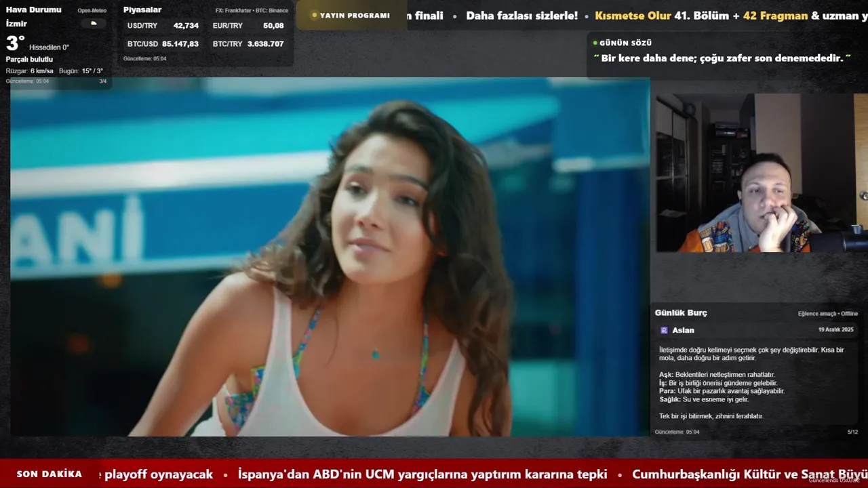Click the 'Parçalı bulutlu' weather condition
The width and height of the screenshot is (868, 488).
[x=29, y=60]
